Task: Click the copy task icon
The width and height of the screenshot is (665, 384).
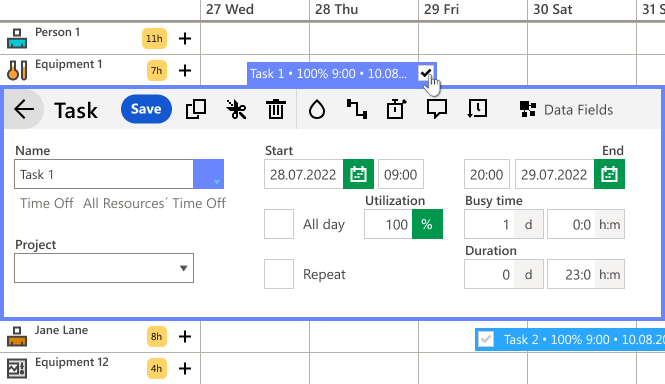Action: tap(196, 109)
